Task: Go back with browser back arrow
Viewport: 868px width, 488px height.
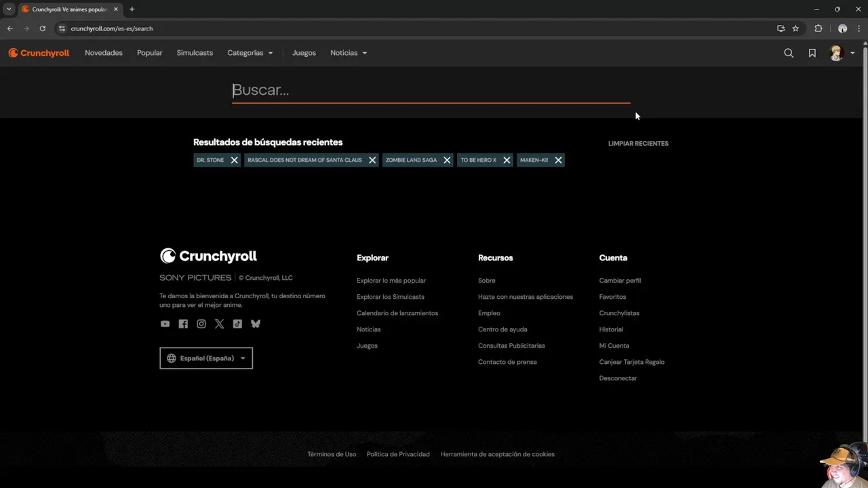Action: point(9,28)
